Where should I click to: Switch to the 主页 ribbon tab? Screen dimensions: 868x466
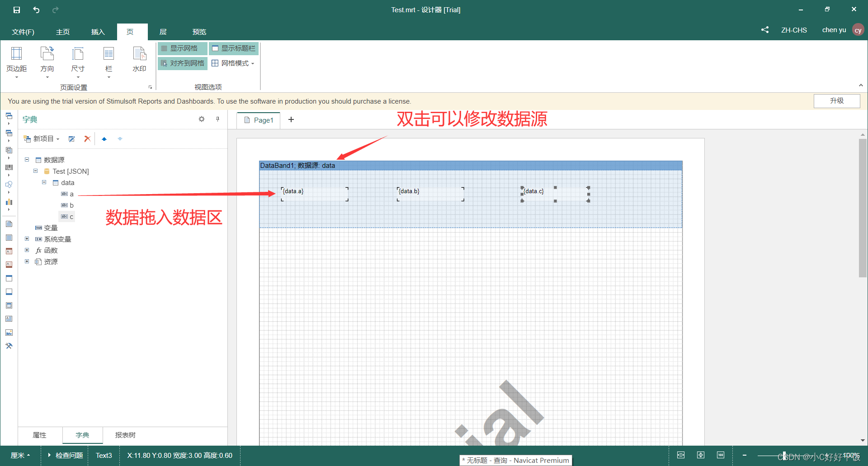click(x=63, y=32)
